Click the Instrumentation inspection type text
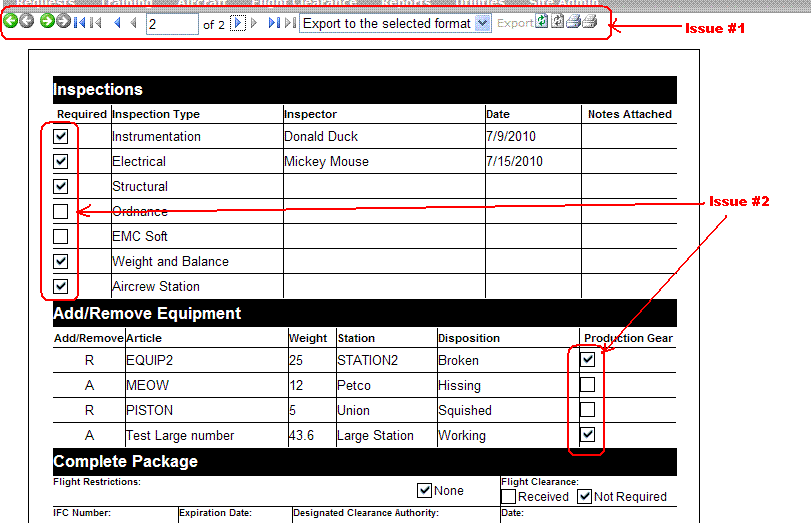 (156, 137)
